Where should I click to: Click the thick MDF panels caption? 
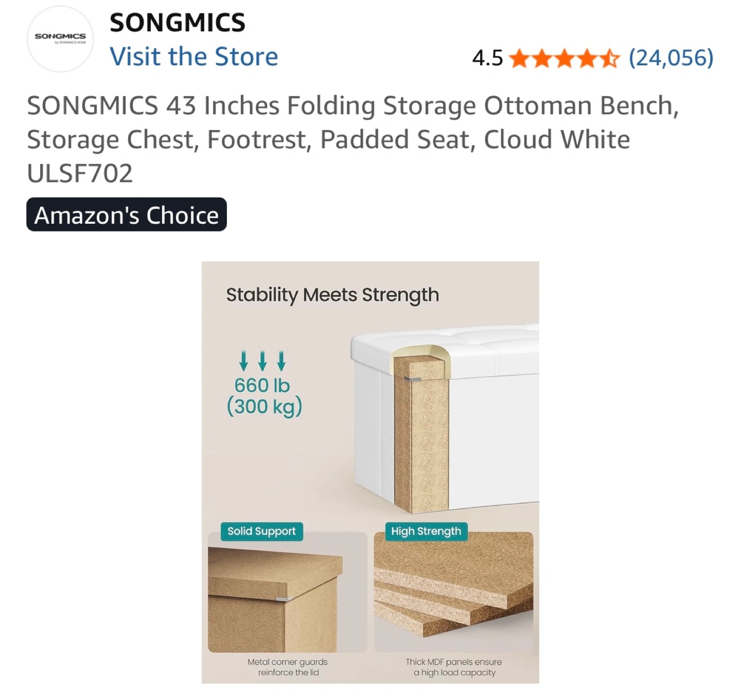coord(454,667)
